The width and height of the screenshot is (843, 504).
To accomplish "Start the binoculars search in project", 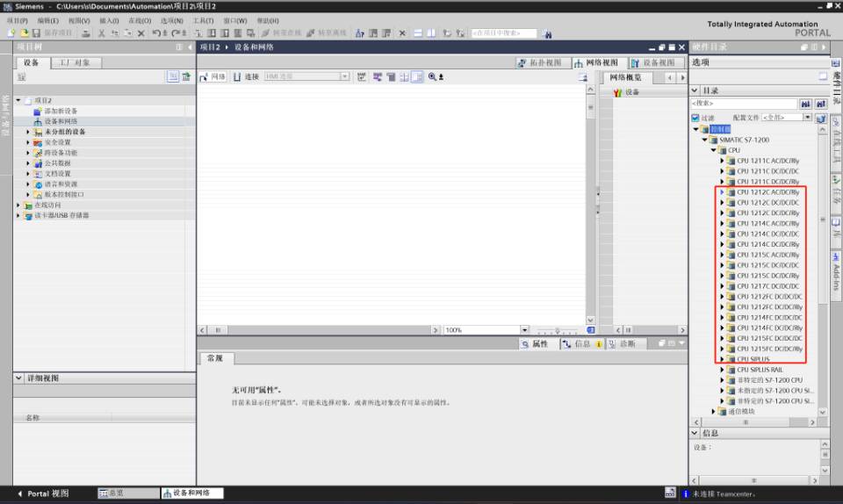I will (547, 34).
